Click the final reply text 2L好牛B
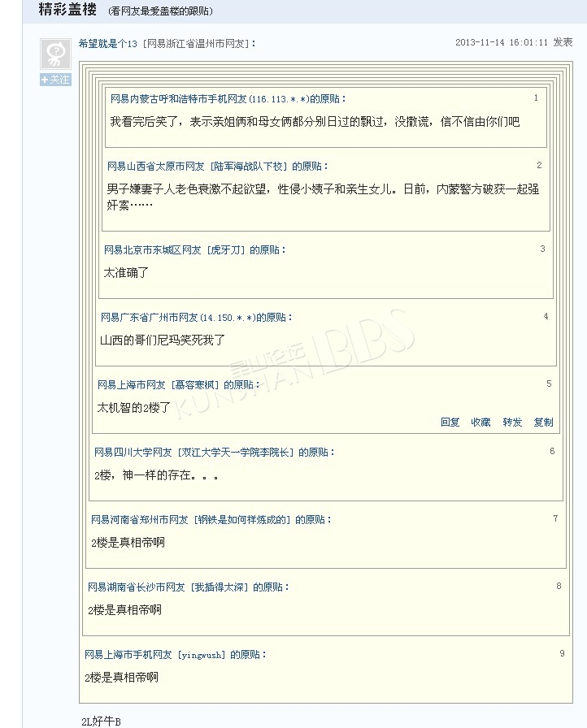This screenshot has height=728, width=587. click(x=102, y=721)
